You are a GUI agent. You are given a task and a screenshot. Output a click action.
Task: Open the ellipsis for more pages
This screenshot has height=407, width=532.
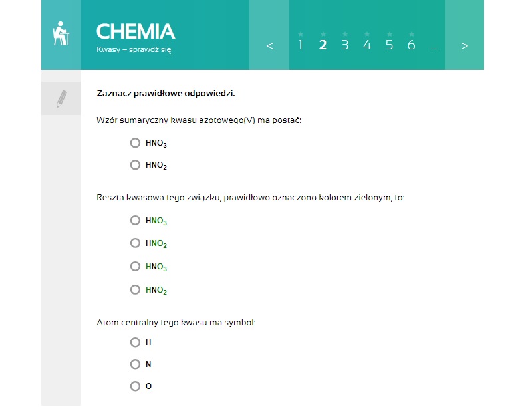434,46
